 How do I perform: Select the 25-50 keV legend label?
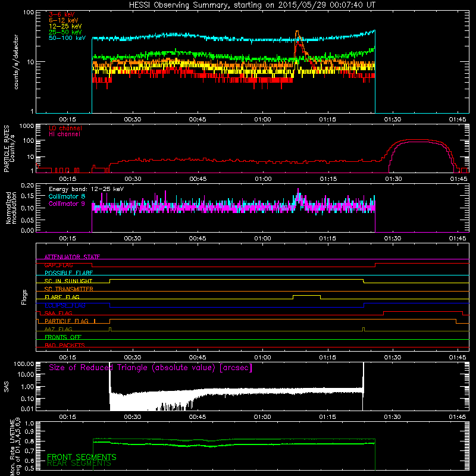[65, 32]
